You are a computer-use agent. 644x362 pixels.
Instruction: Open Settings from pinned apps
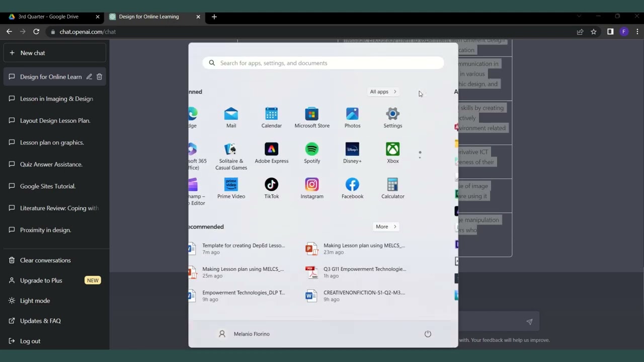pos(392,118)
